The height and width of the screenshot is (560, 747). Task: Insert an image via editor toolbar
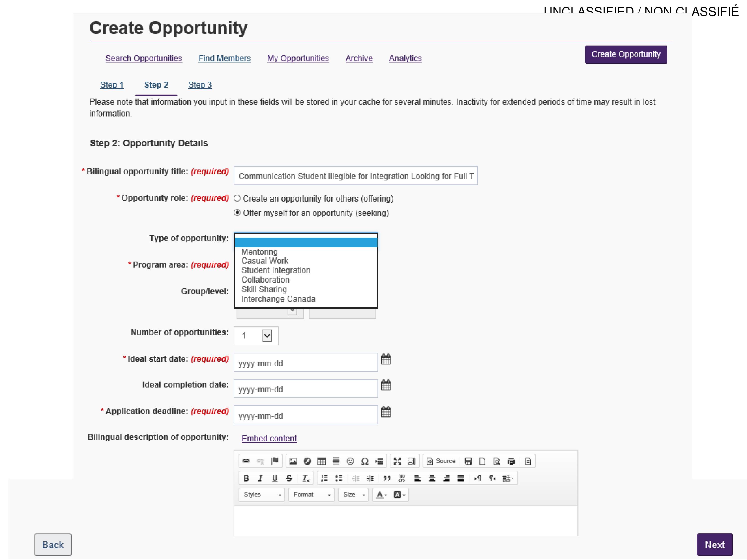pos(293,461)
